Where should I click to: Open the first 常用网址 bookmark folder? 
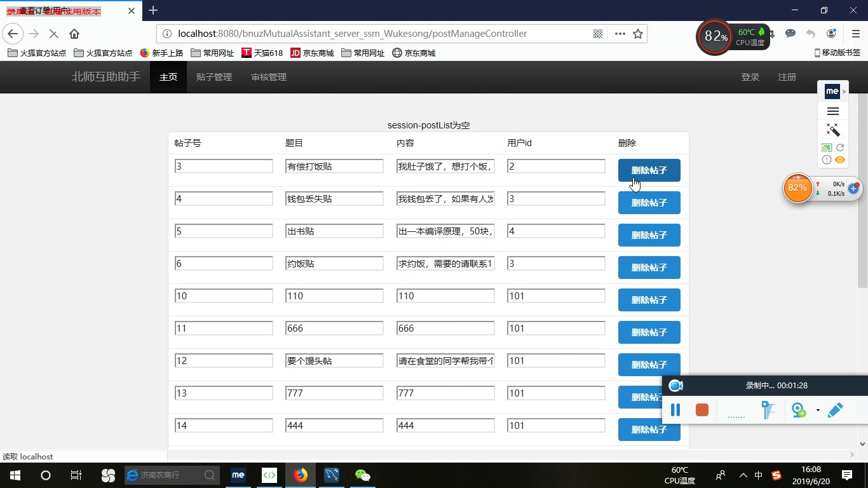212,53
